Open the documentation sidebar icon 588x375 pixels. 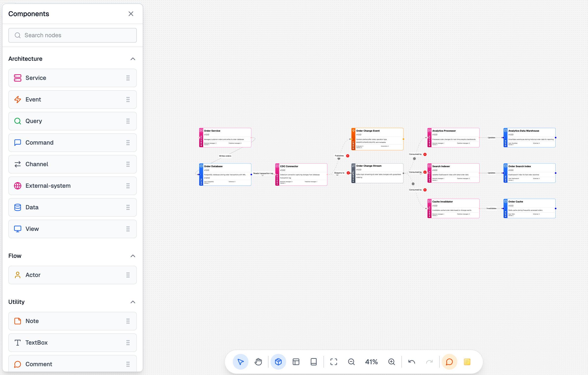pos(314,362)
